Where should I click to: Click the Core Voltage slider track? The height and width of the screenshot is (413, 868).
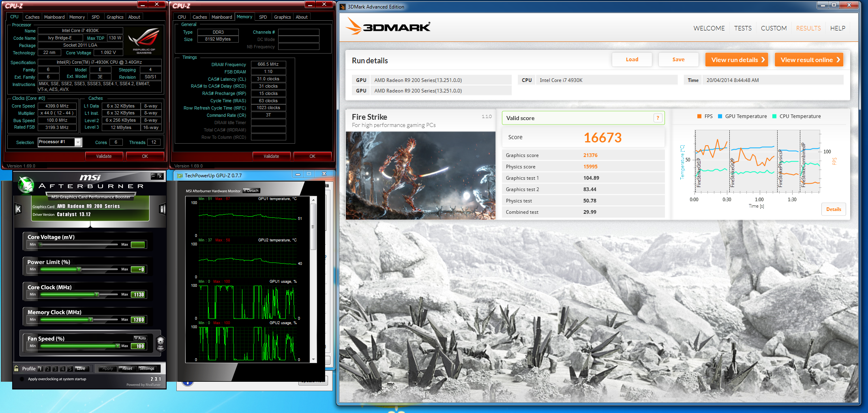[x=79, y=245]
